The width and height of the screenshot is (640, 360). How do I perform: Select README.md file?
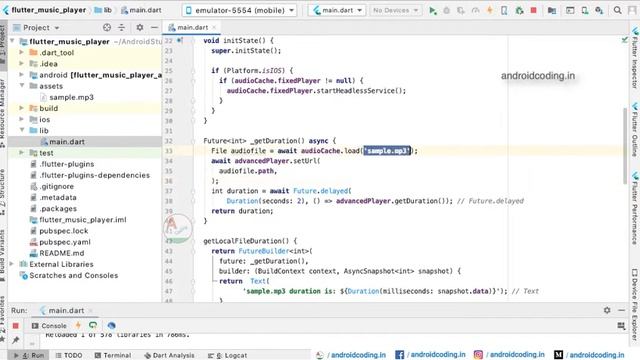(x=57, y=253)
